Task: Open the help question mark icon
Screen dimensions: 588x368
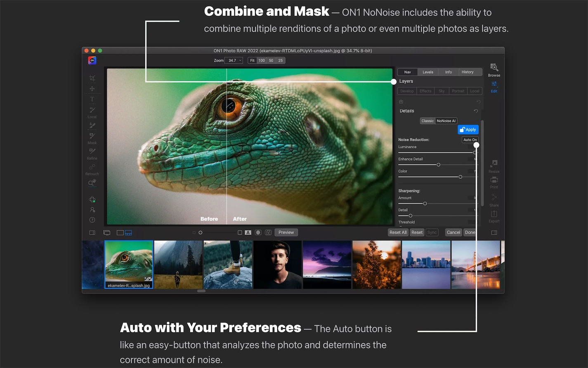Action: [92, 220]
